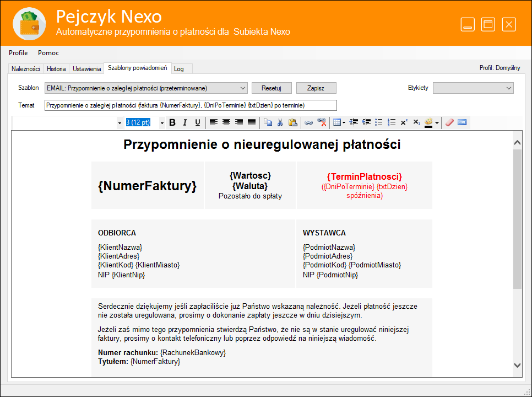Open the table options arrow
This screenshot has width=532, height=397.
click(x=344, y=122)
